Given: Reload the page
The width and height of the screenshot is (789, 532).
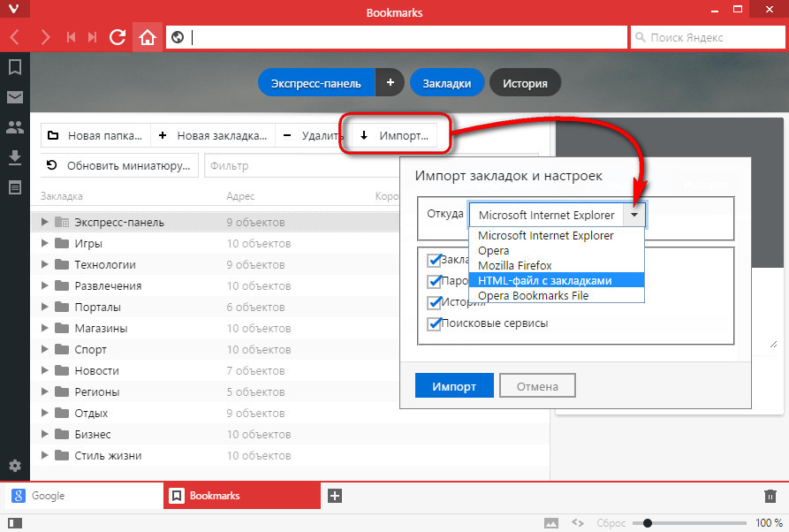Looking at the screenshot, I should click(x=118, y=37).
